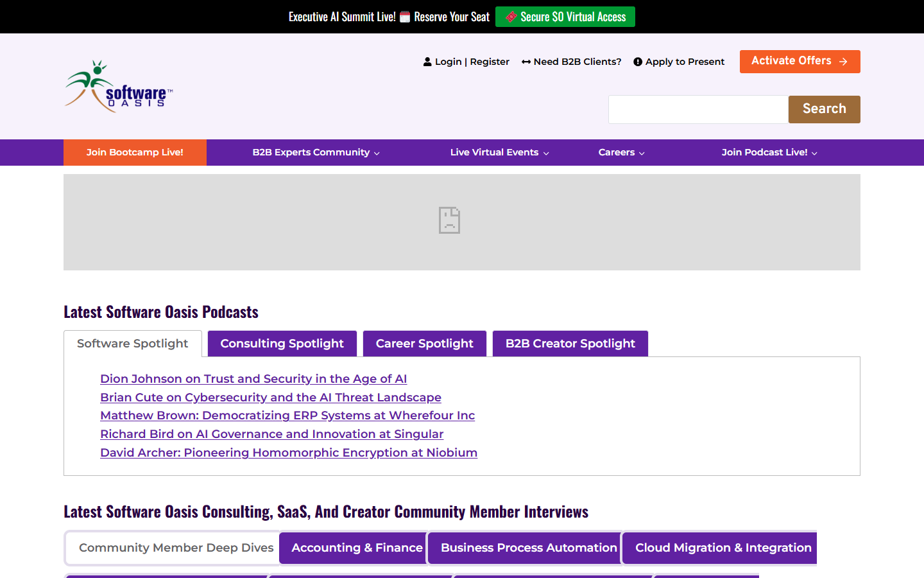Click the Search button
The image size is (924, 578).
pos(825,109)
